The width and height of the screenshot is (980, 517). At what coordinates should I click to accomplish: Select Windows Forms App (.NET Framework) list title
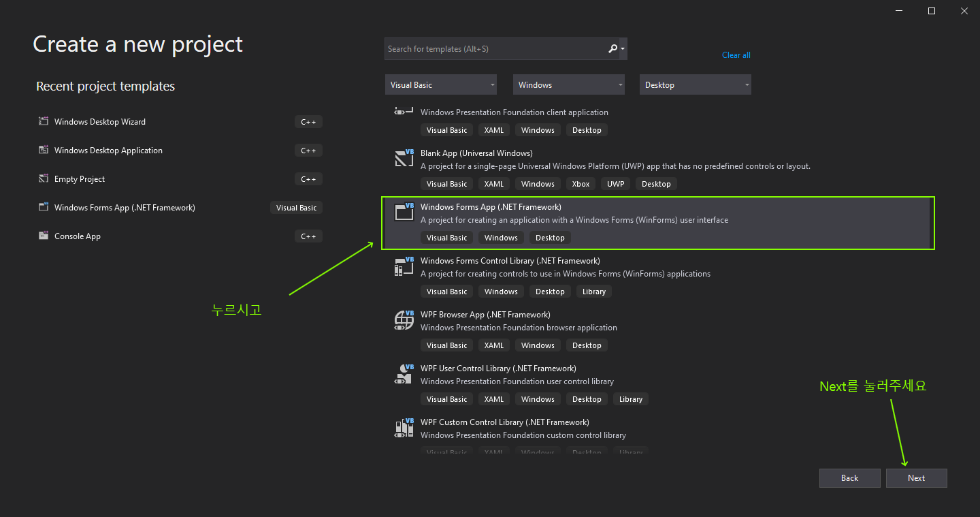[491, 207]
